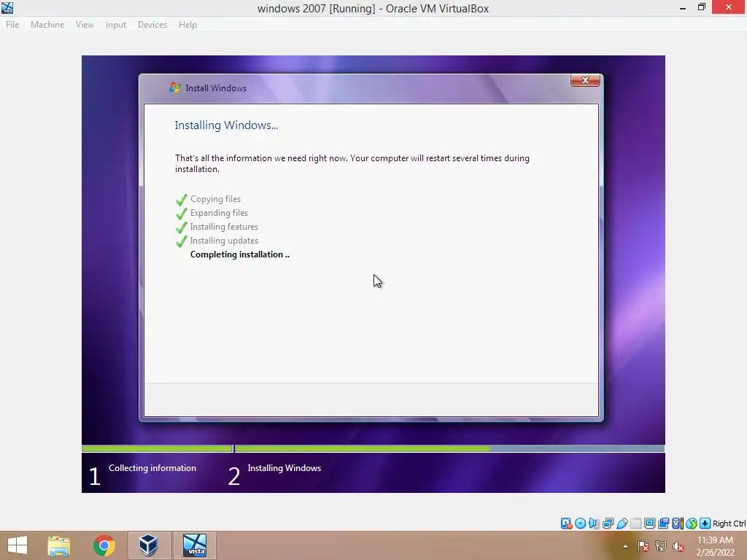This screenshot has height=560, width=747.
Task: Click the Installing features green checkmark
Action: [x=181, y=227]
